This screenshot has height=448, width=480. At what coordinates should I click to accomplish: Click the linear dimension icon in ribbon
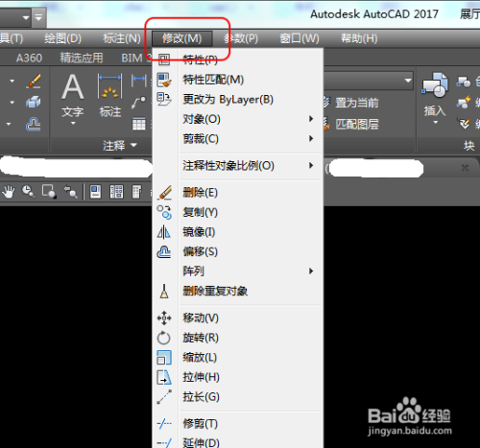point(139,80)
